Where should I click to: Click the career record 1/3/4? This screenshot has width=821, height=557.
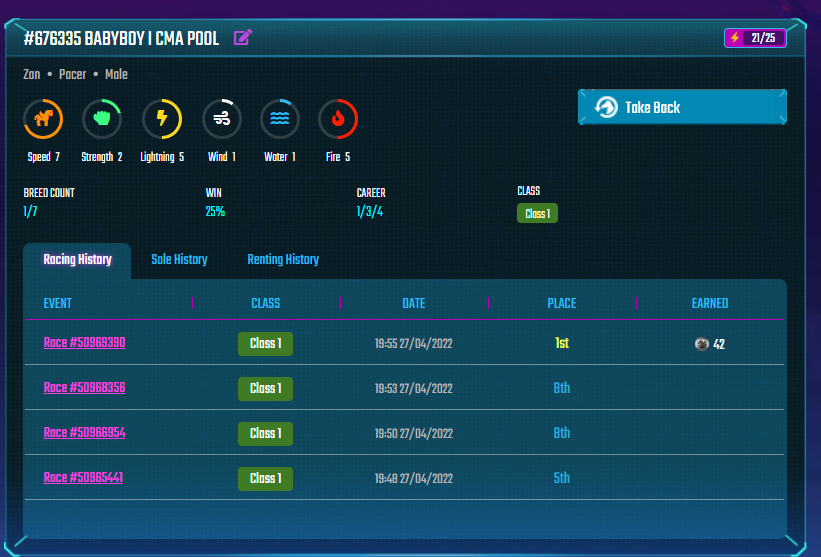pyautogui.click(x=370, y=212)
